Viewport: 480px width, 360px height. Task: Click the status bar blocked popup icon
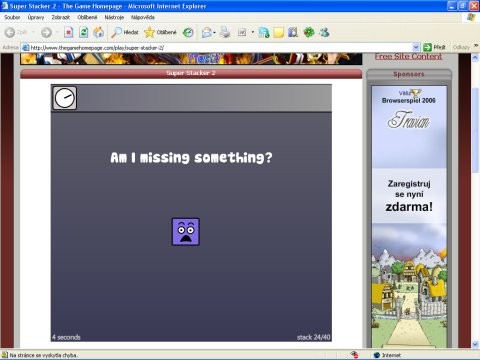[354, 355]
